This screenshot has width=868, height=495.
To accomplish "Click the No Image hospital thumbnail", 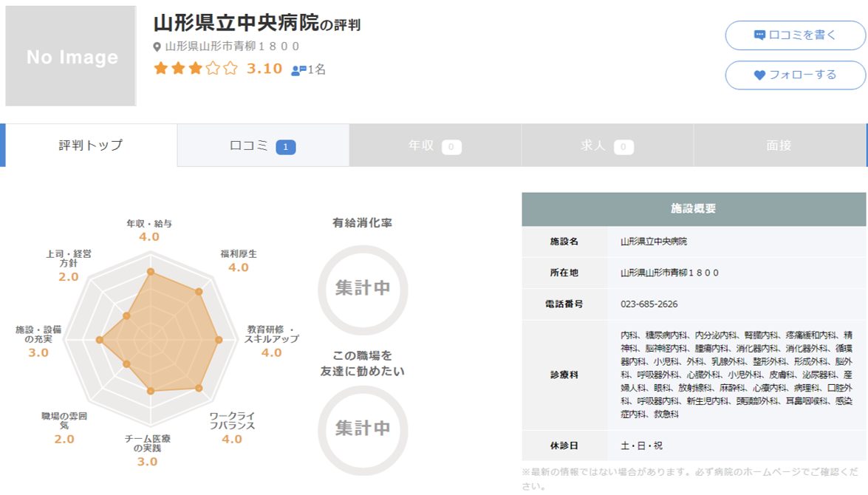I will (x=71, y=56).
